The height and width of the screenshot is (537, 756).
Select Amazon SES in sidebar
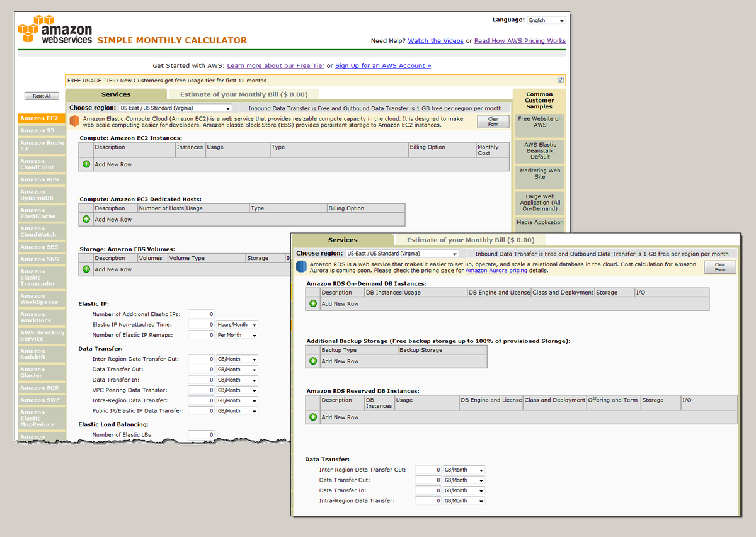tap(42, 247)
